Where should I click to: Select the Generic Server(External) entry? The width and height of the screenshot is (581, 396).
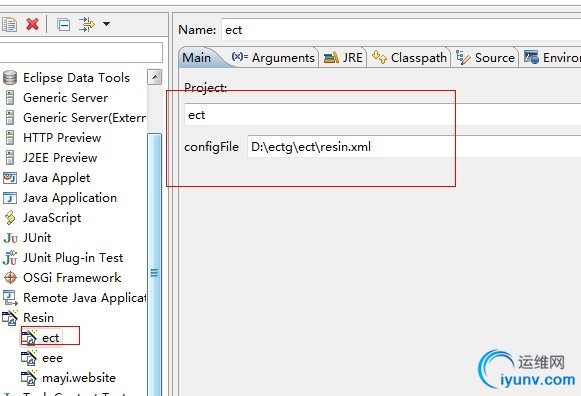point(84,118)
